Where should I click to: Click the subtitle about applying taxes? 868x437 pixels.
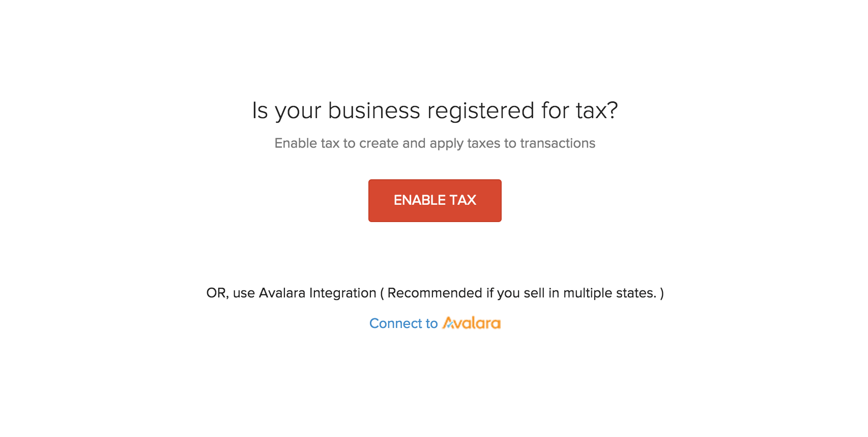click(x=435, y=143)
